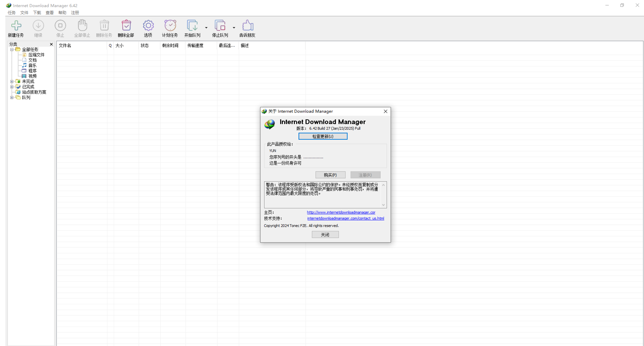Click the 开始队列 (start queue) icon

coord(192,26)
